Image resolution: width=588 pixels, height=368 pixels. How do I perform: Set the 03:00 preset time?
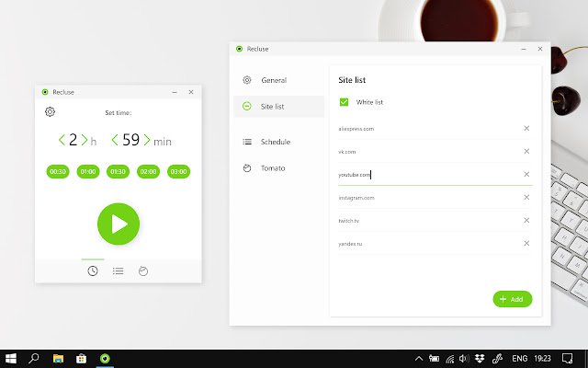(x=178, y=172)
